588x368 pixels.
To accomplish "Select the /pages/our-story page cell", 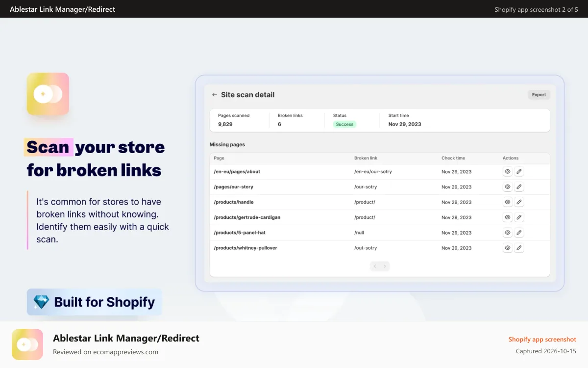I will click(x=234, y=187).
